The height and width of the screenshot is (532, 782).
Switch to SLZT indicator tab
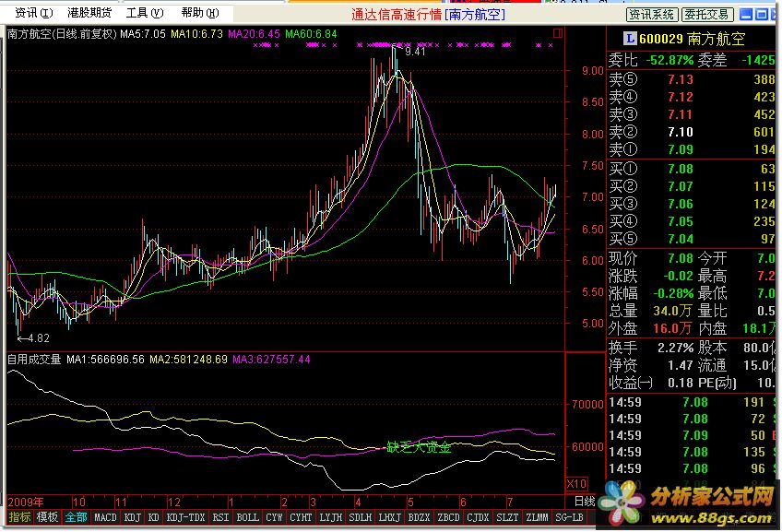click(x=507, y=517)
